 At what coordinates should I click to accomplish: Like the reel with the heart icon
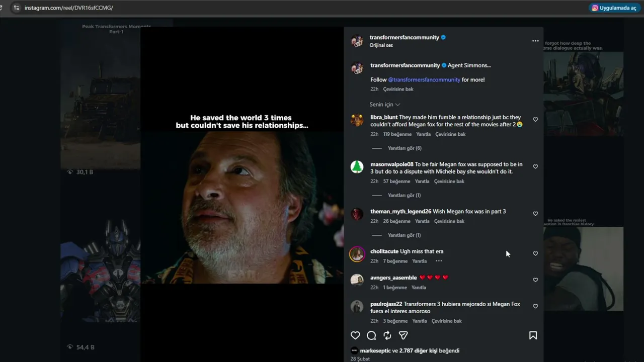(355, 335)
